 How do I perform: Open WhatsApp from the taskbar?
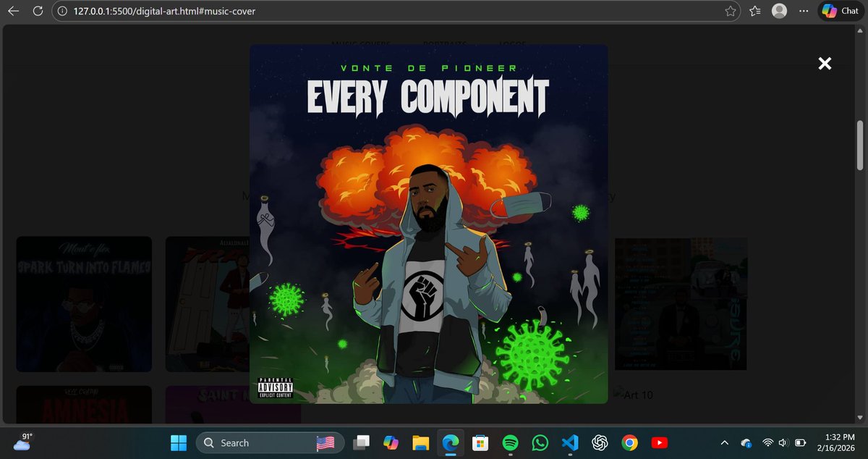pyautogui.click(x=540, y=442)
